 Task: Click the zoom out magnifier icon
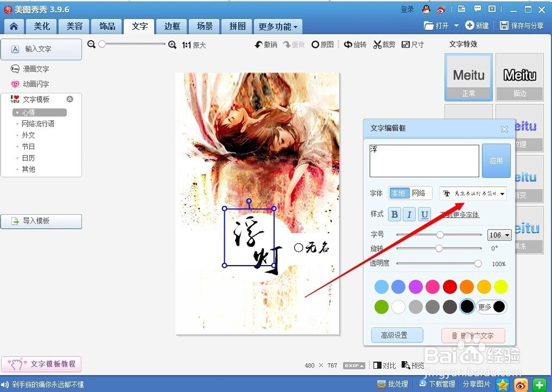click(91, 44)
